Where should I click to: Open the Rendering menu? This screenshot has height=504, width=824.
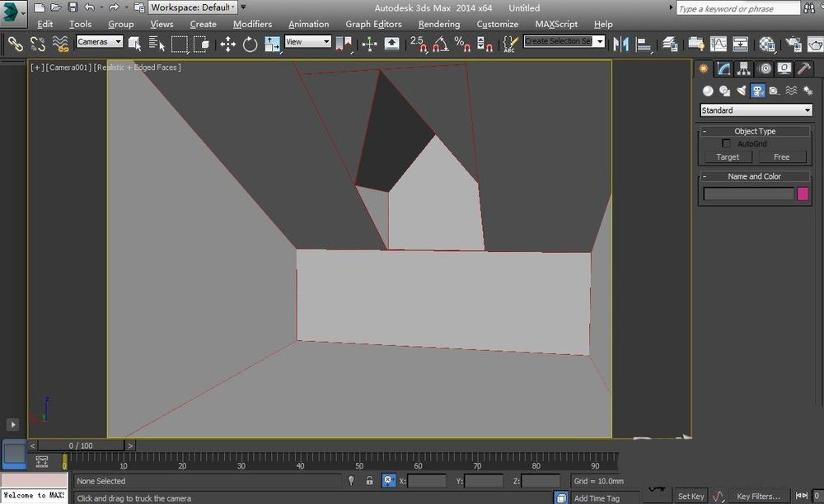click(438, 24)
